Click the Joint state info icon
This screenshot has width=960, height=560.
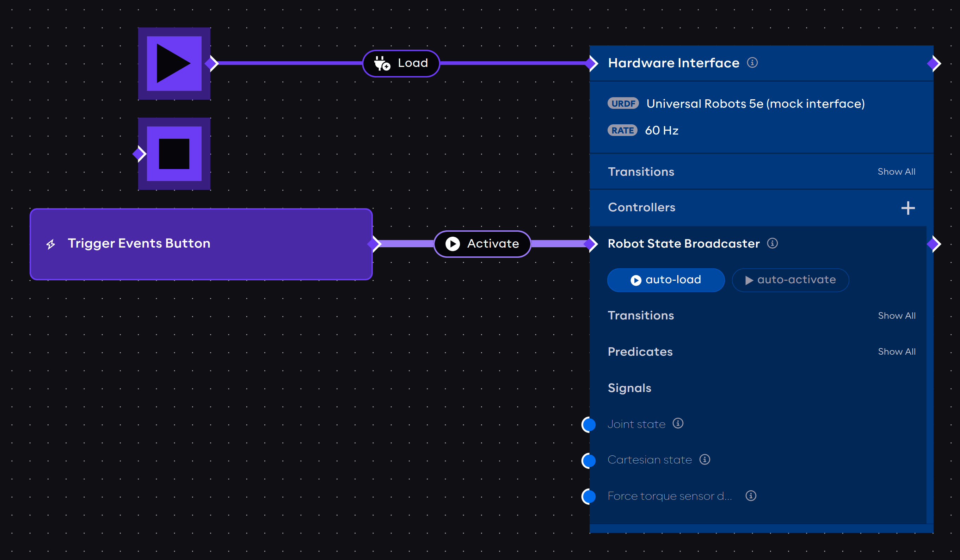678,423
